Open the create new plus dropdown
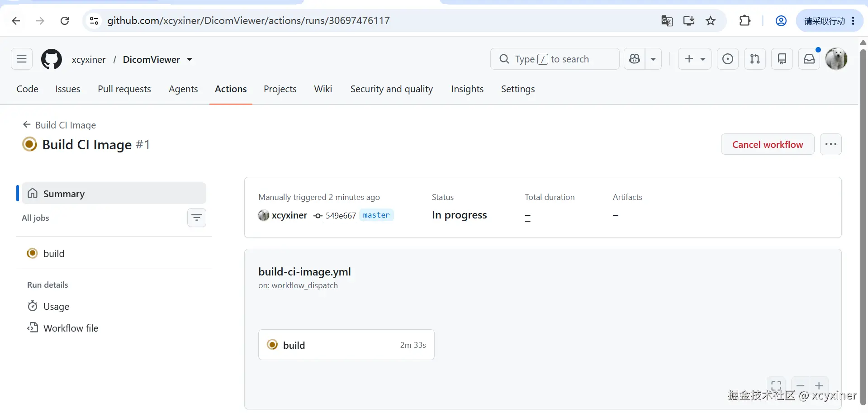 pyautogui.click(x=695, y=59)
